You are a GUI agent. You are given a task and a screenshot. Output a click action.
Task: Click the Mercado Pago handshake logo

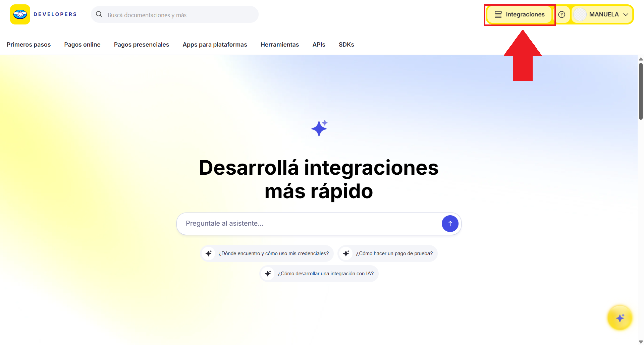pyautogui.click(x=20, y=14)
